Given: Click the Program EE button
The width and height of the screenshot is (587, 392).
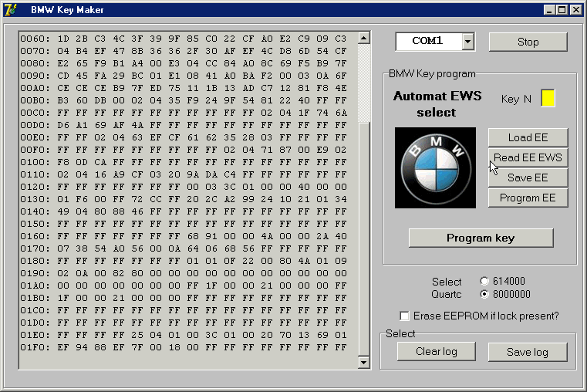Looking at the screenshot, I should click(528, 198).
